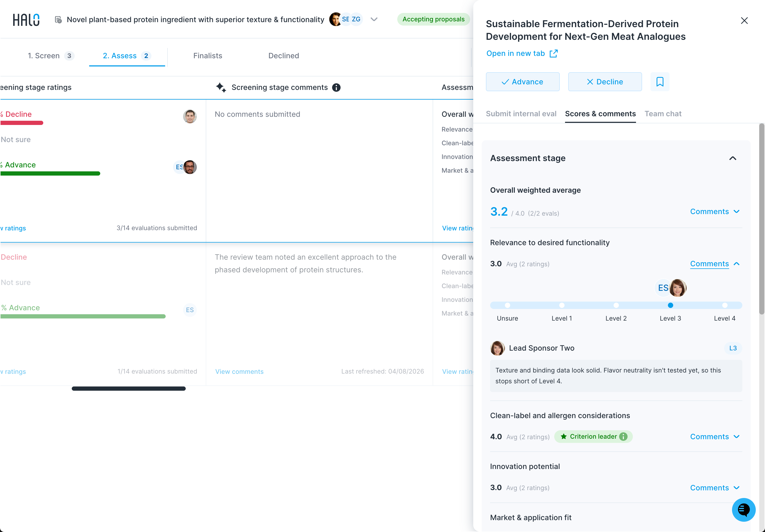Viewport: 765px width, 532px height.
Task: Click the View comments link
Action: [239, 371]
